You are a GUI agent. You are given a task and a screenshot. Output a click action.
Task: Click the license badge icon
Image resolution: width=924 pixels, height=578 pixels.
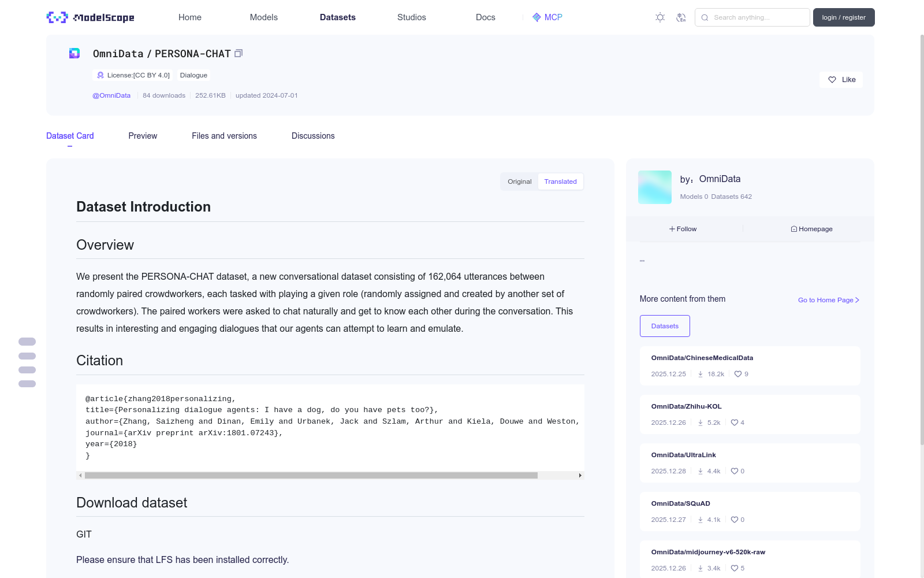100,75
